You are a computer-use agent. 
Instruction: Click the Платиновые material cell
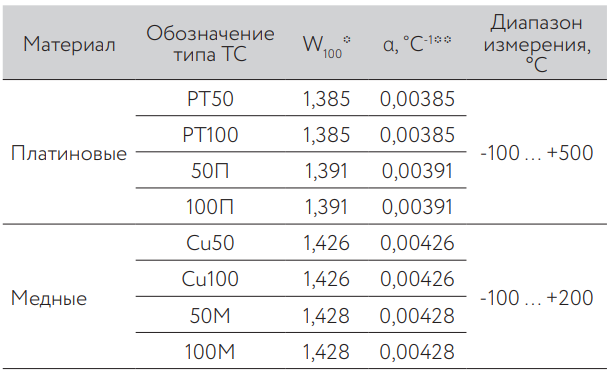(69, 153)
